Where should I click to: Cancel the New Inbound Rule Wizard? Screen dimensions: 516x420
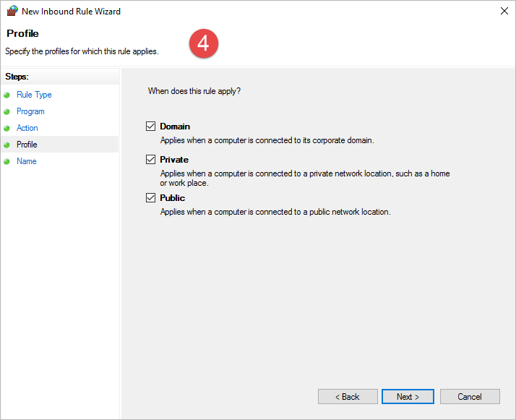tap(470, 397)
